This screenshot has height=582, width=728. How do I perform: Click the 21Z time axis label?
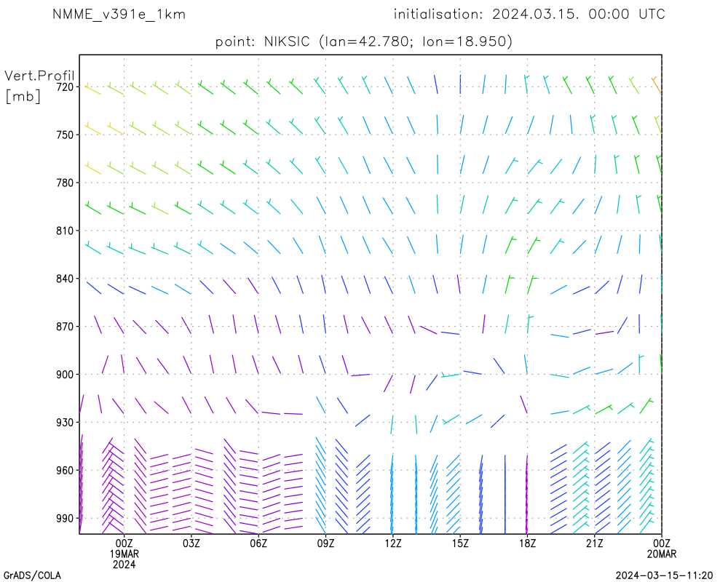[594, 543]
